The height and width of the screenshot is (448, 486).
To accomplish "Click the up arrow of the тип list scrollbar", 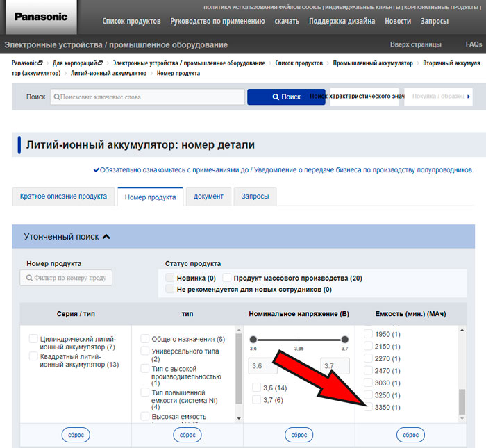I will coord(239,329).
